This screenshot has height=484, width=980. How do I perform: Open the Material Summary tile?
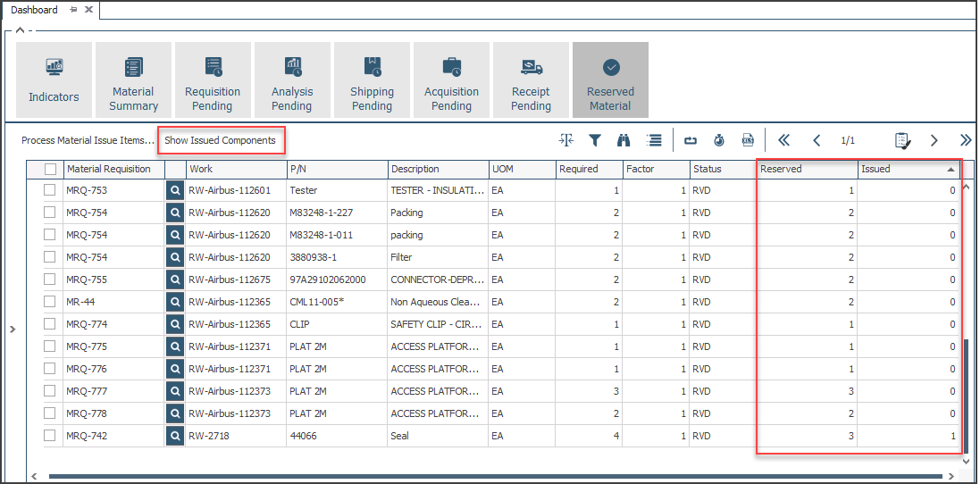pyautogui.click(x=133, y=80)
